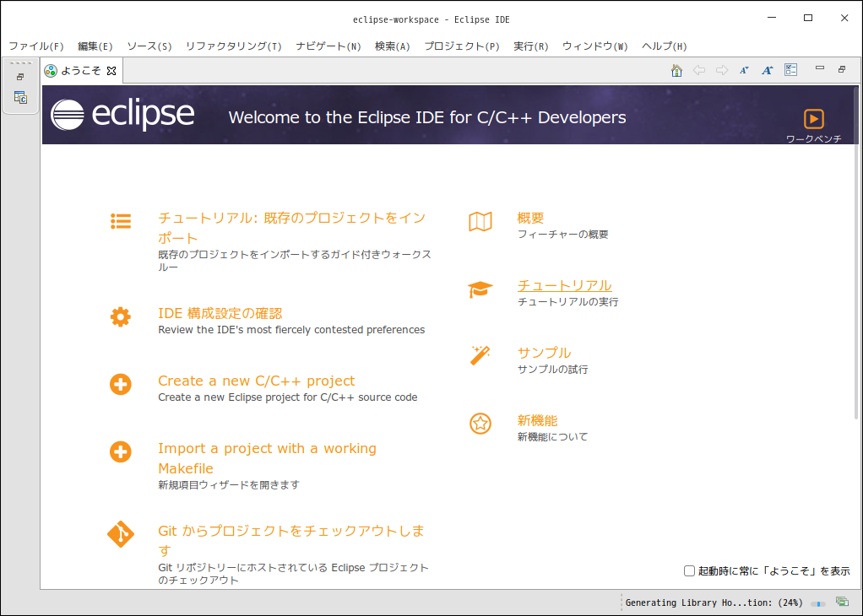Click the welcome page vertical scrollbar
The height and width of the screenshot is (616, 863).
coord(855,253)
